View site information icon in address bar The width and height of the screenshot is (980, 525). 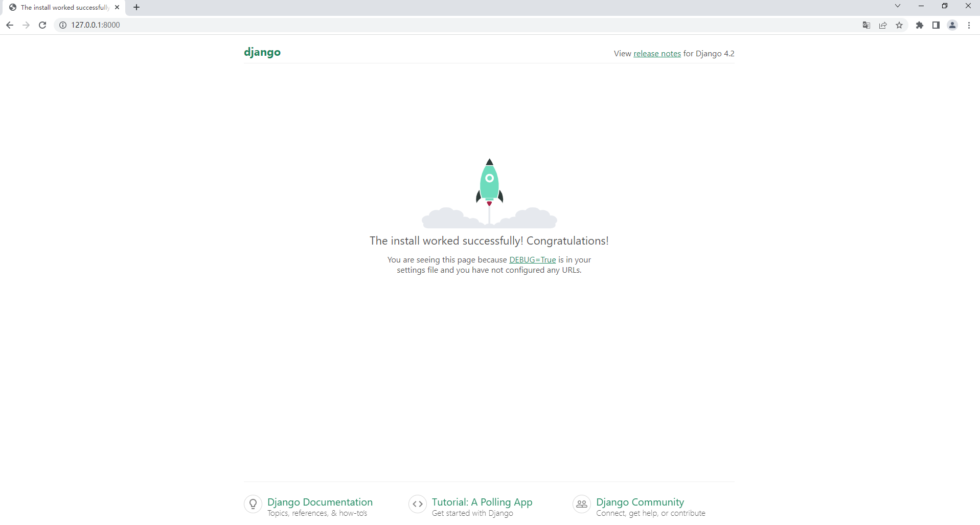click(63, 25)
